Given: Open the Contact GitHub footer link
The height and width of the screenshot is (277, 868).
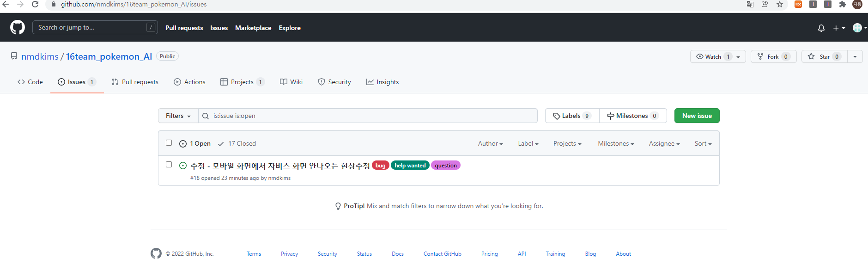Looking at the screenshot, I should coord(443,254).
